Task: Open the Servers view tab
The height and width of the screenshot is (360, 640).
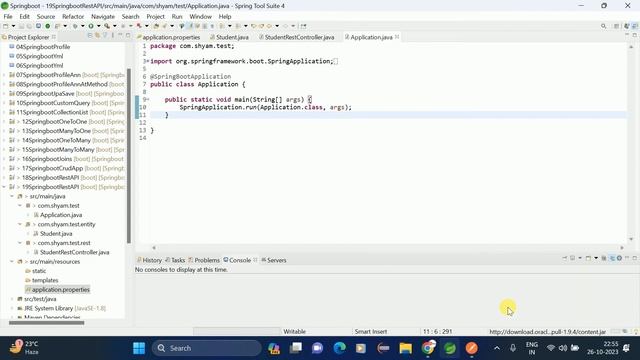Action: click(274, 260)
